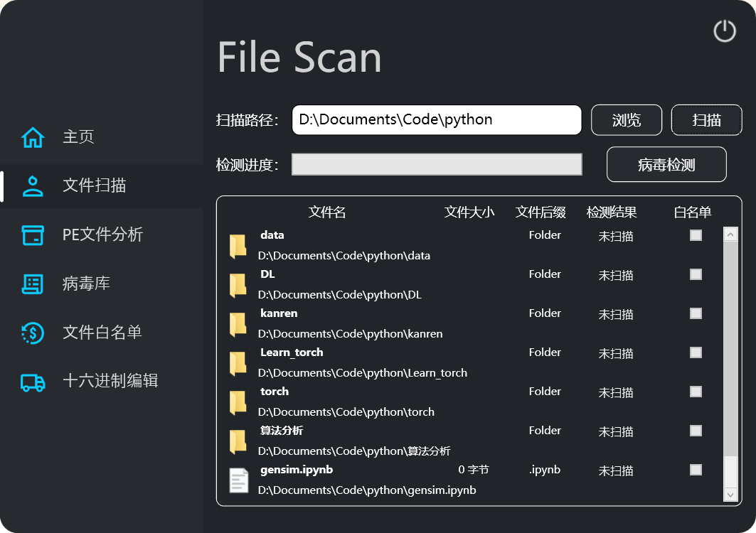The height and width of the screenshot is (533, 756).
Task: Click the power icon in top-right corner
Action: [x=724, y=31]
